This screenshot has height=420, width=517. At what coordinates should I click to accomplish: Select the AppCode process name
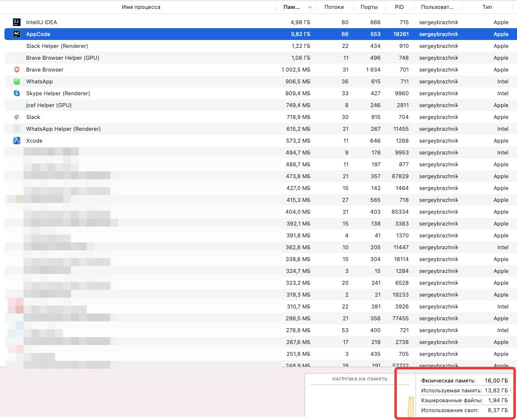(x=38, y=34)
